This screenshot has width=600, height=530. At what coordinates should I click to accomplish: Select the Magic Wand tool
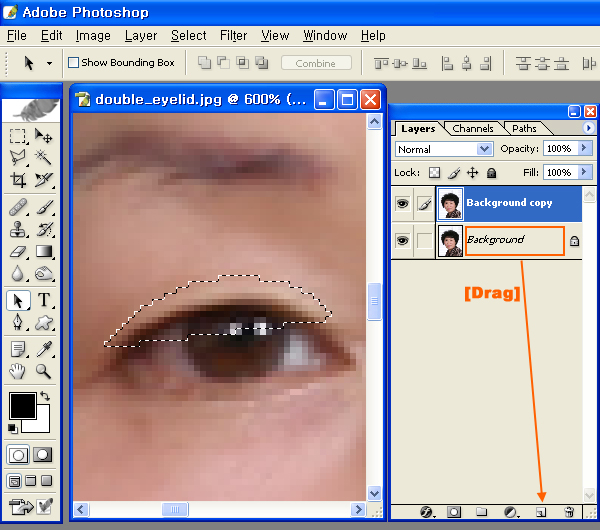click(x=43, y=157)
